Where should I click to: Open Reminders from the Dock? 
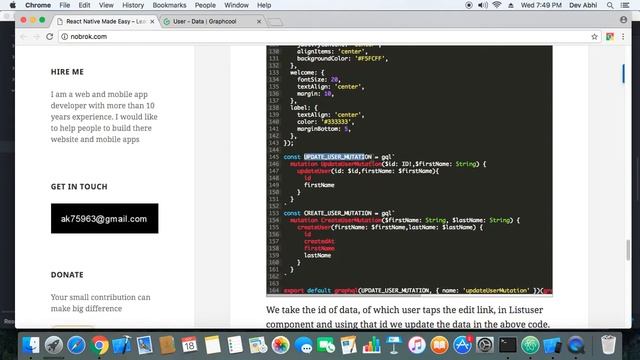click(235, 345)
